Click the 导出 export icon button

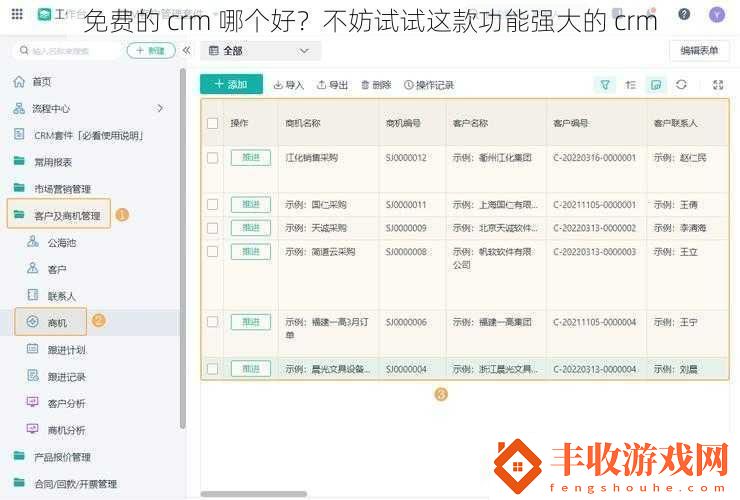pyautogui.click(x=332, y=85)
